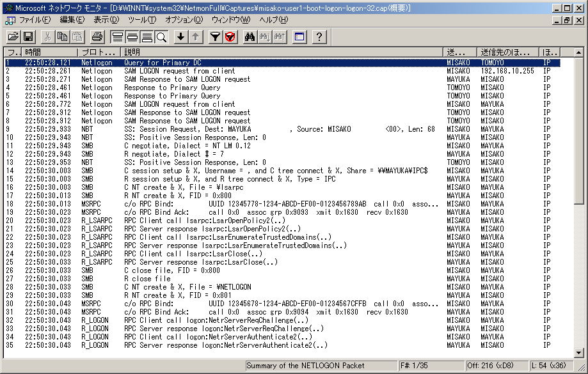The height and width of the screenshot is (374, 588).
Task: Select frame 19 c/o RPC Bind Ack row
Action: point(282,212)
